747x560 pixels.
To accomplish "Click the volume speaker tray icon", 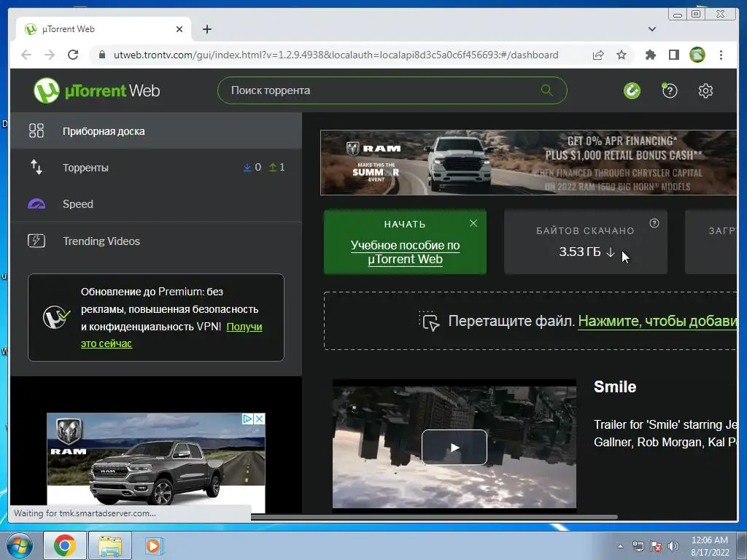I will 673,546.
